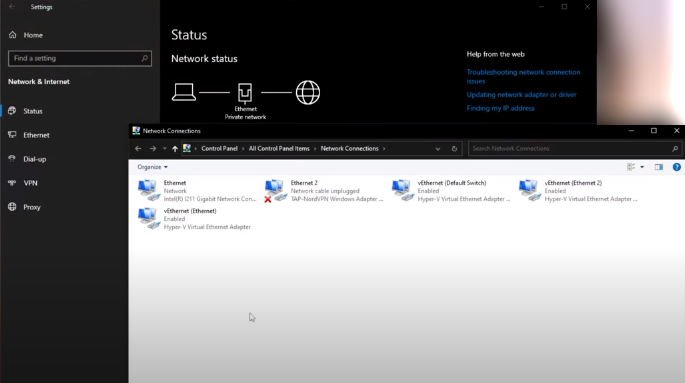Click the address bar location icon
The image size is (685, 383).
click(x=187, y=148)
